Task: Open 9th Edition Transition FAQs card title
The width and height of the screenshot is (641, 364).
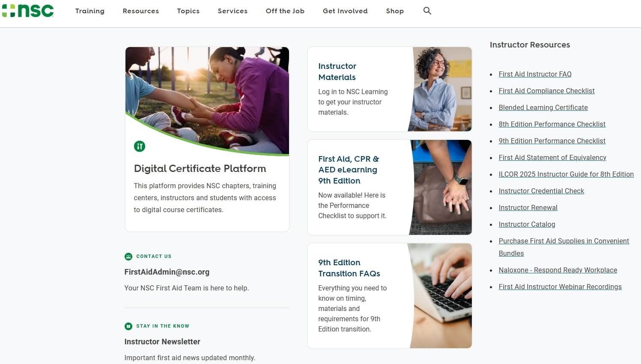Action: click(349, 268)
